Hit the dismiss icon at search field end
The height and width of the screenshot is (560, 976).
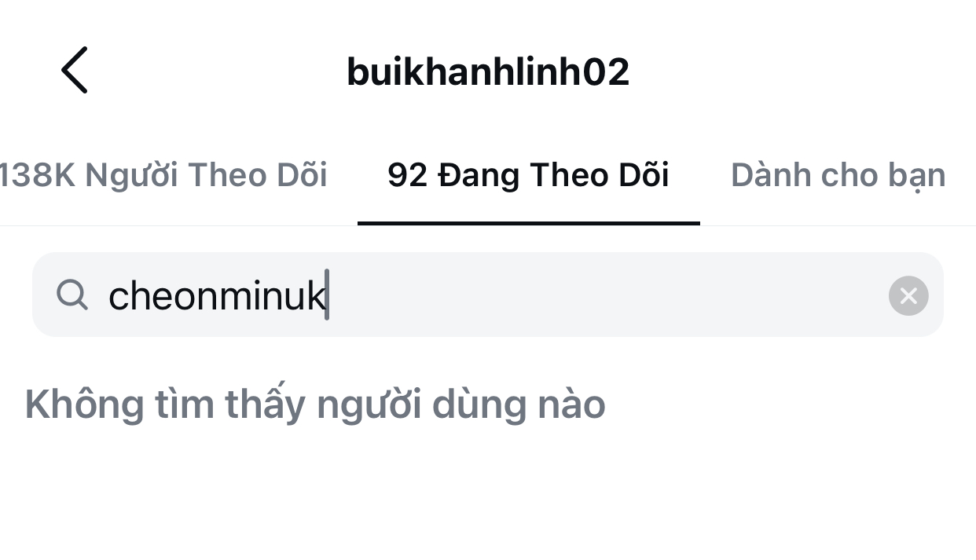pyautogui.click(x=908, y=295)
